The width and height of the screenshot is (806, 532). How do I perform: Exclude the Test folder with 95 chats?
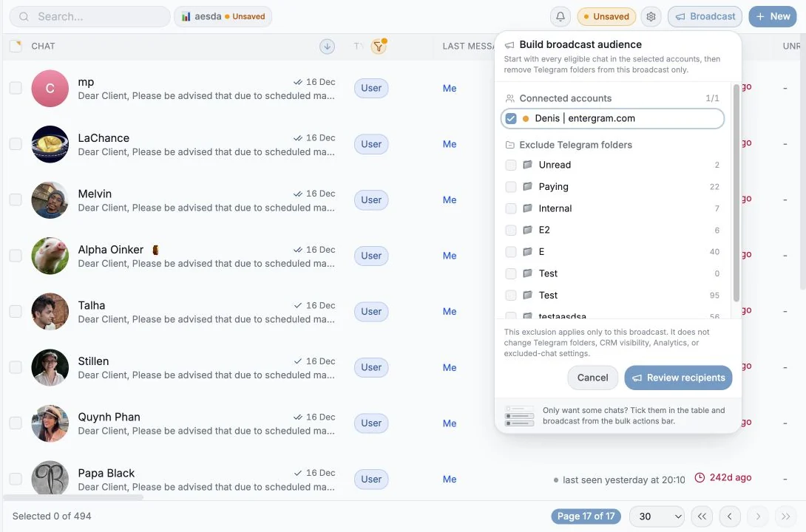pyautogui.click(x=510, y=296)
